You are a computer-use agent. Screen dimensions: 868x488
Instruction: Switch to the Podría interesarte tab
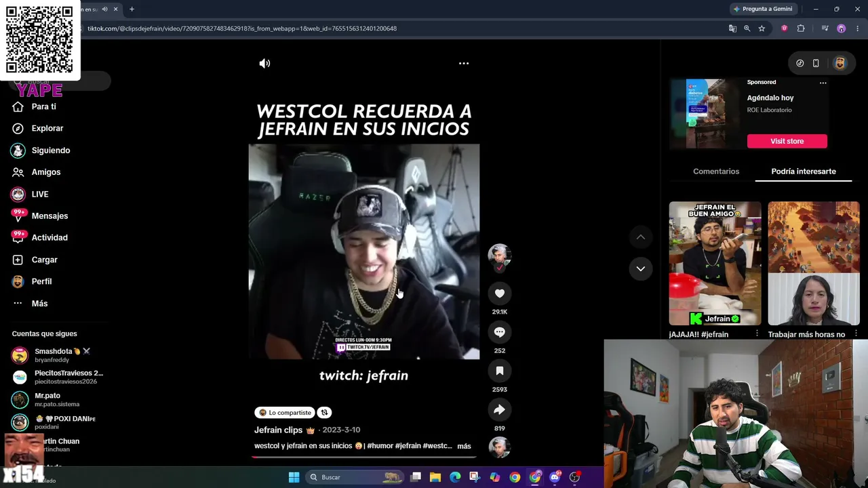click(x=804, y=171)
